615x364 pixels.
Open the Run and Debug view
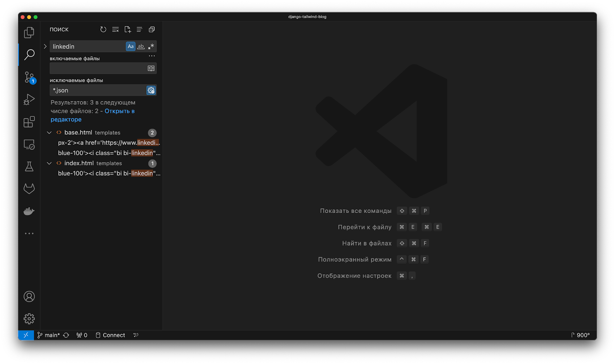[29, 100]
